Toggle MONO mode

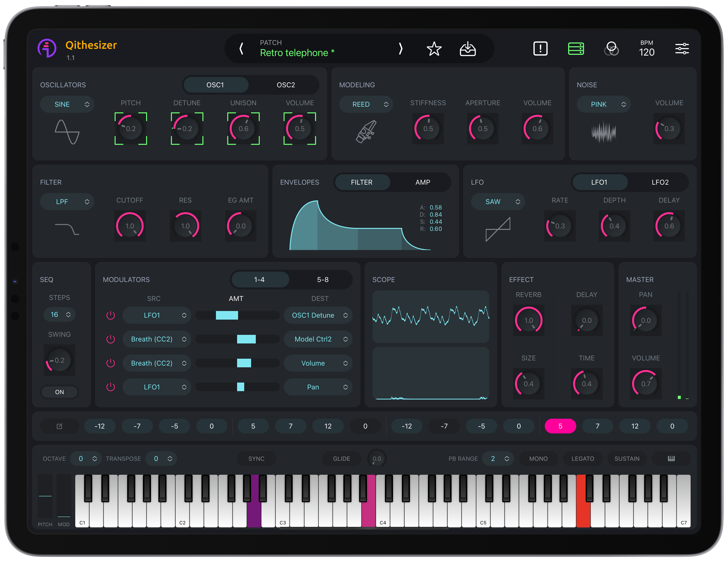click(538, 459)
